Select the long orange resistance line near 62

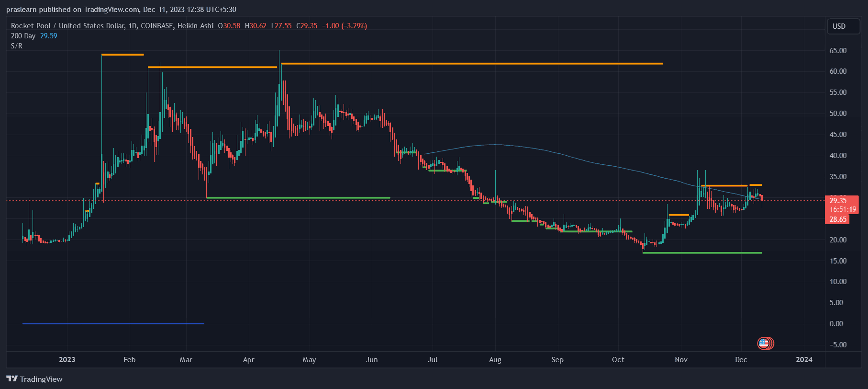pyautogui.click(x=471, y=63)
